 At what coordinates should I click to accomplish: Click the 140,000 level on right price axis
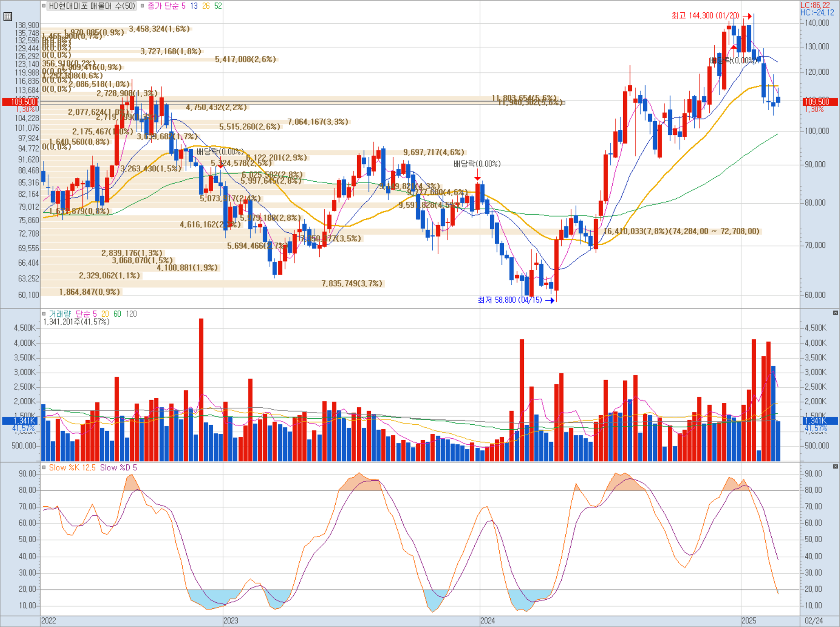coord(817,23)
